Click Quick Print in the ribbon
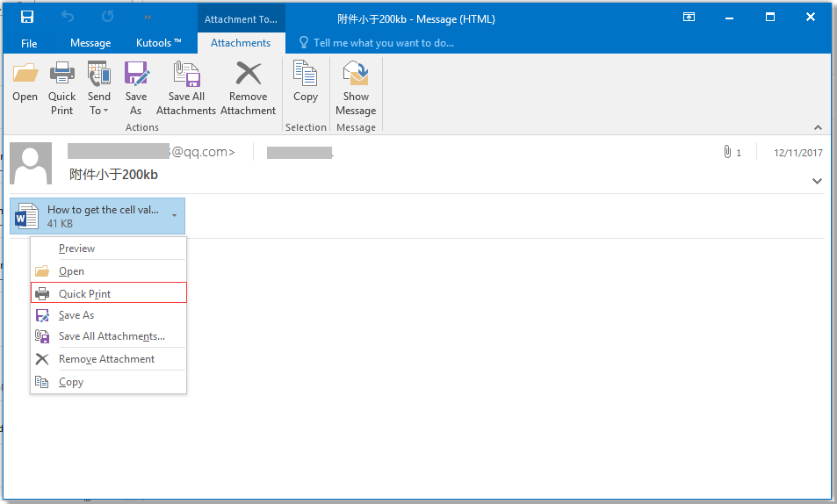 62,89
